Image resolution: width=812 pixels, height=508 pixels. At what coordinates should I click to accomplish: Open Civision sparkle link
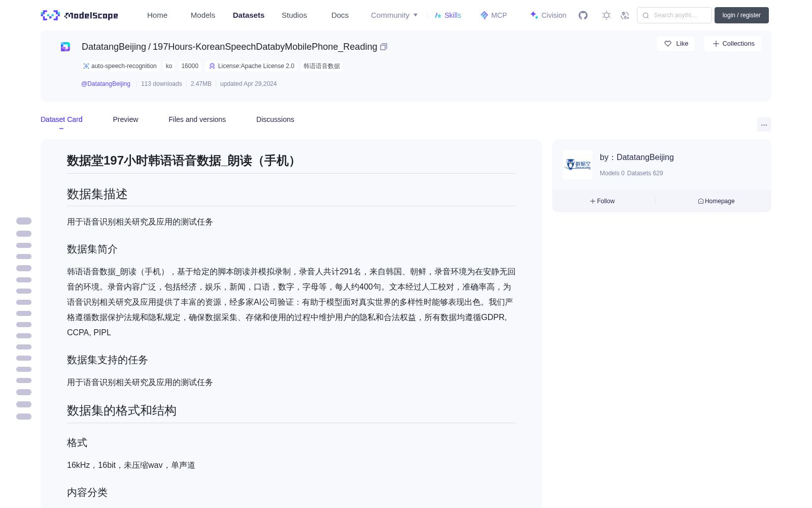[x=548, y=15]
